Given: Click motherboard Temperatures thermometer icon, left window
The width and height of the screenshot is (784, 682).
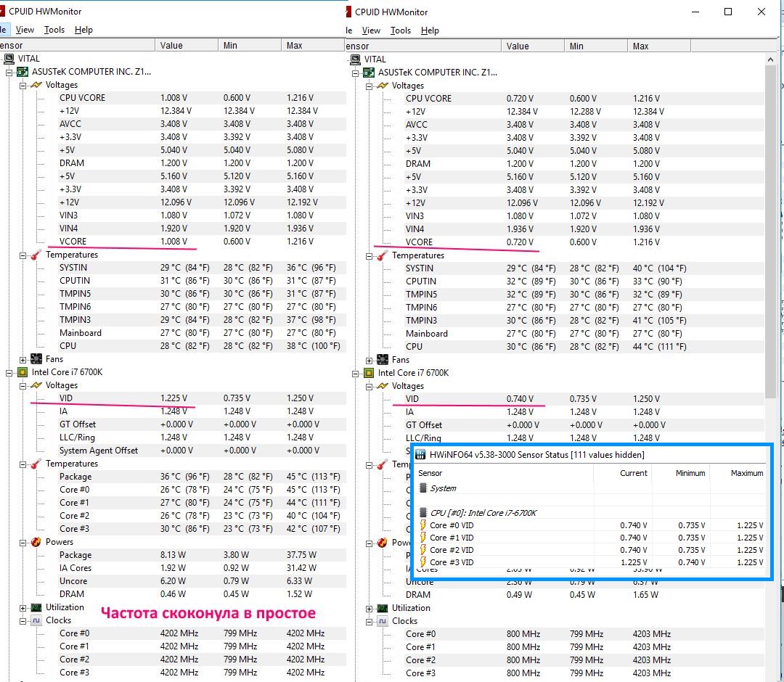Looking at the screenshot, I should [x=36, y=255].
